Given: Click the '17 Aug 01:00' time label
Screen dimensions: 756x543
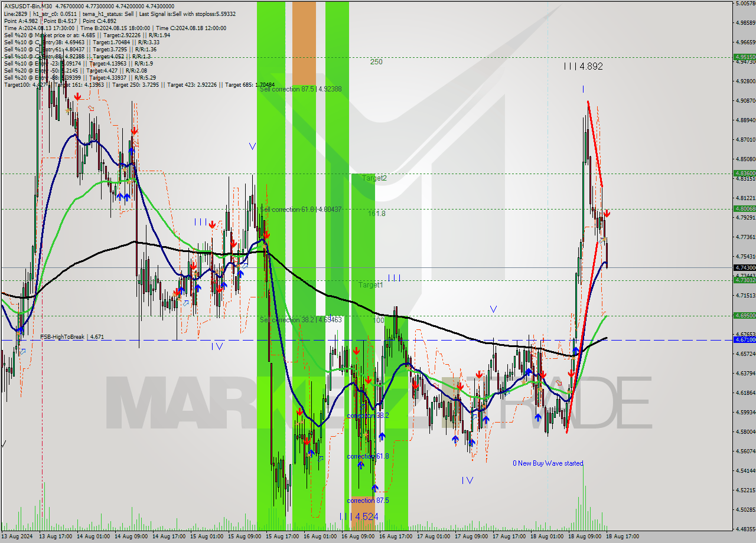Looking at the screenshot, I should click(434, 537).
